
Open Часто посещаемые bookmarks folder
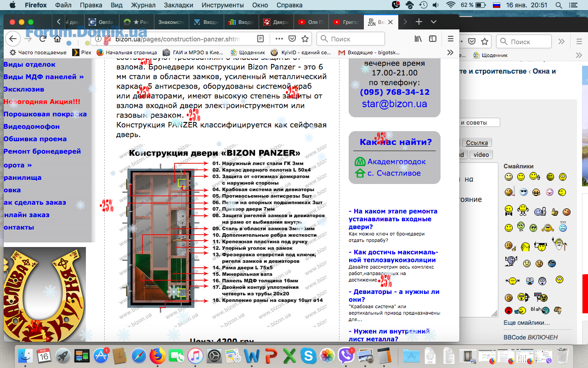[x=38, y=52]
